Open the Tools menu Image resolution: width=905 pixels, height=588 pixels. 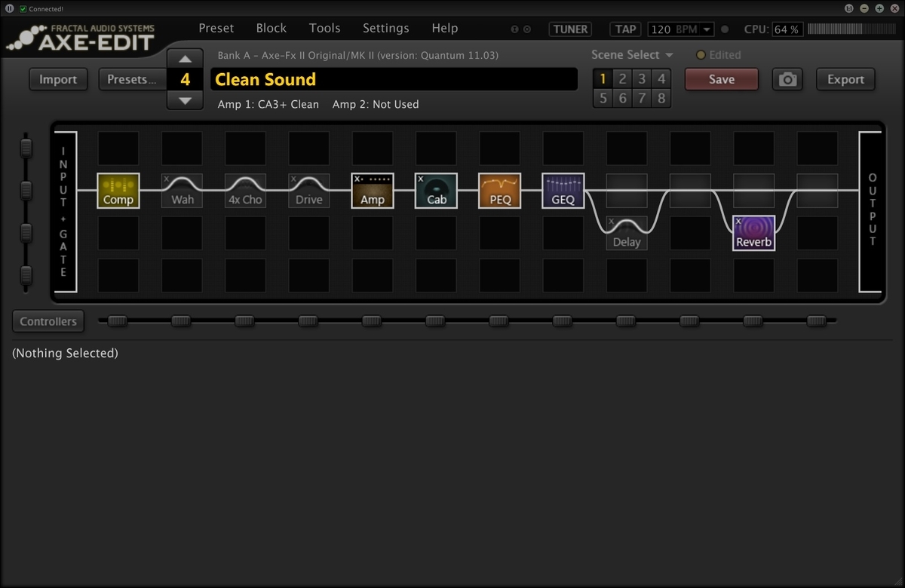coord(325,28)
